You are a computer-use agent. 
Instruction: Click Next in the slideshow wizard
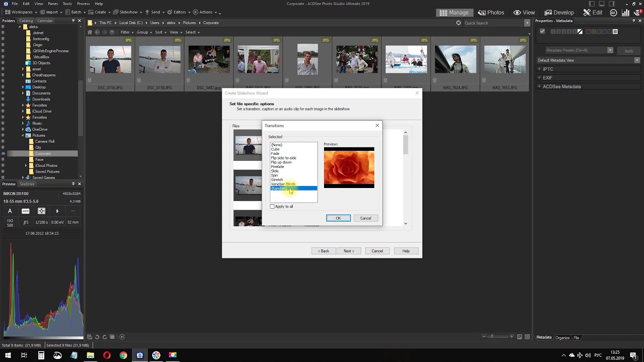coord(349,251)
